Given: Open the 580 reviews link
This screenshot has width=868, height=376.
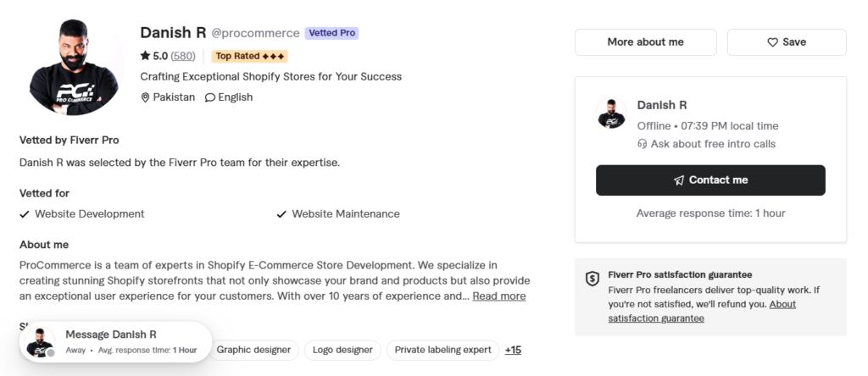Looking at the screenshot, I should [183, 56].
